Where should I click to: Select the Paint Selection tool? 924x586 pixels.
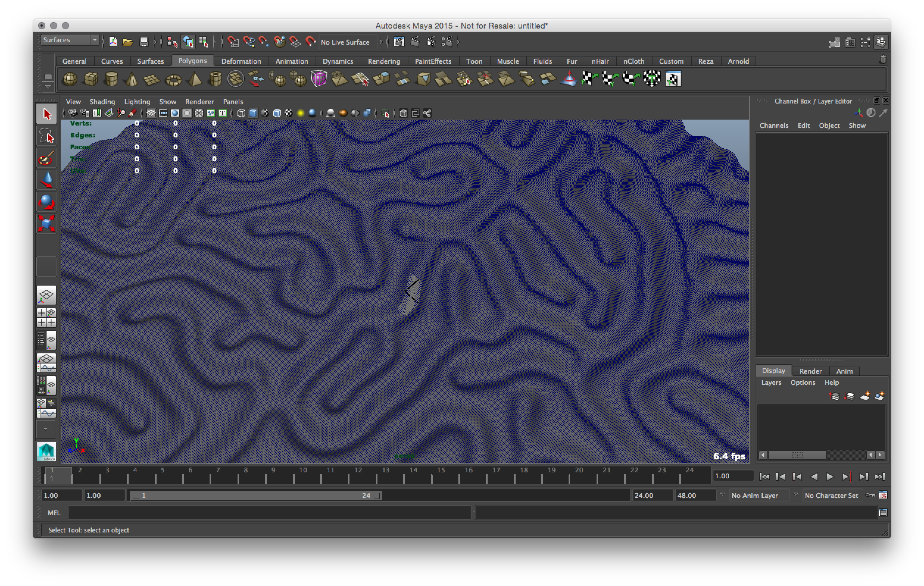coord(46,158)
